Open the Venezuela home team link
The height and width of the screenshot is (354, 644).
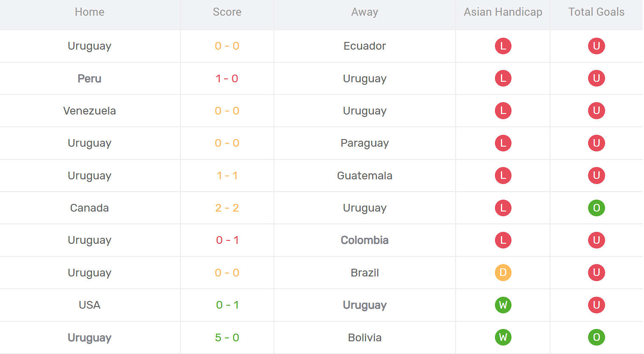click(x=89, y=111)
